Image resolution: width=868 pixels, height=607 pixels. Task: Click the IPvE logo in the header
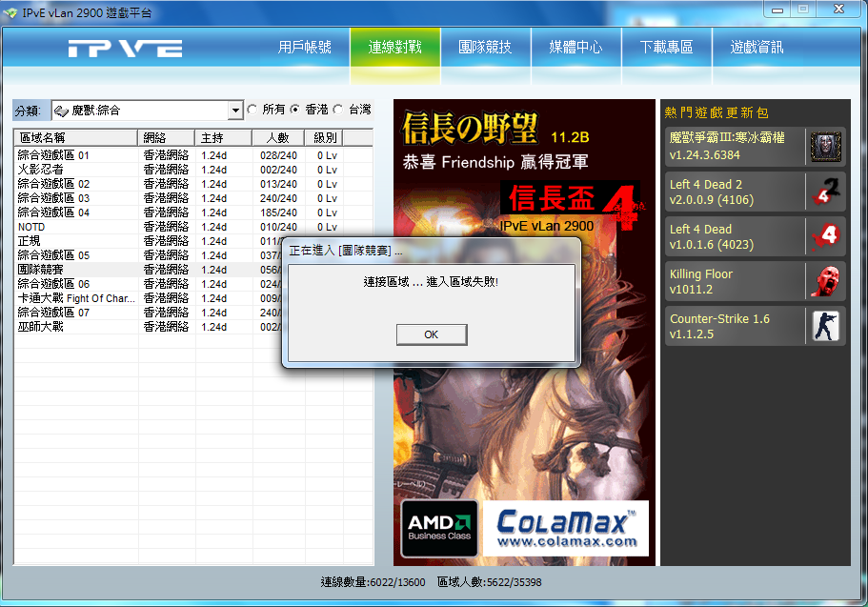[x=125, y=49]
